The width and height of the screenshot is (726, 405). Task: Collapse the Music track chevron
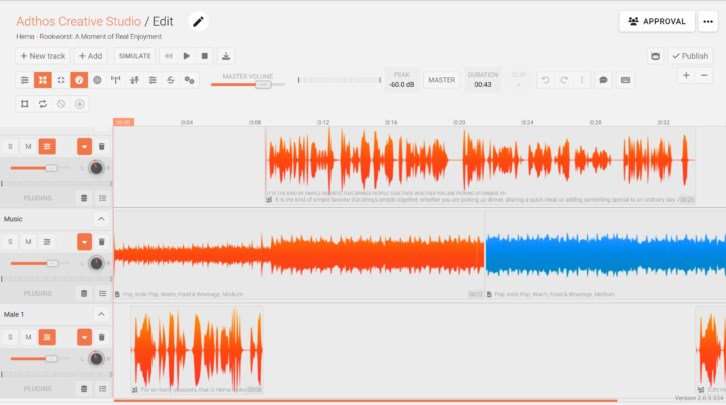pos(101,219)
